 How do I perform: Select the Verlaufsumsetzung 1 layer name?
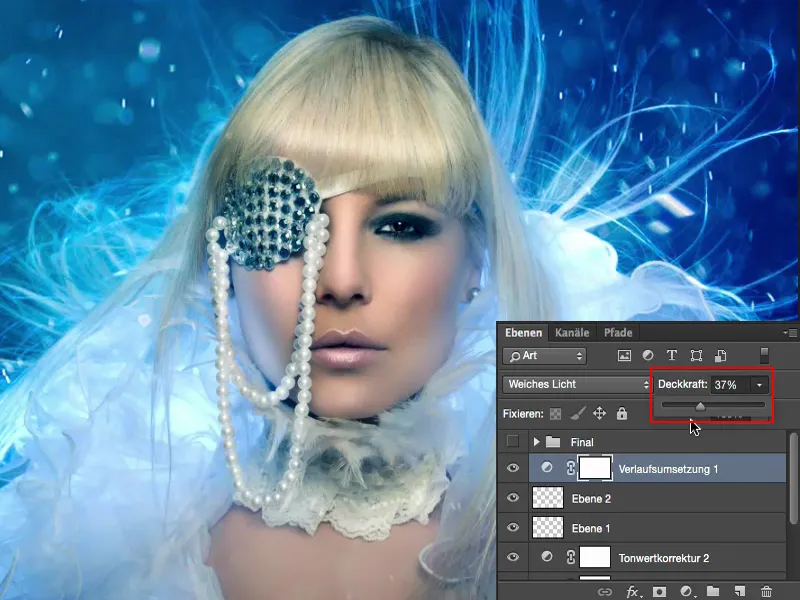(668, 469)
